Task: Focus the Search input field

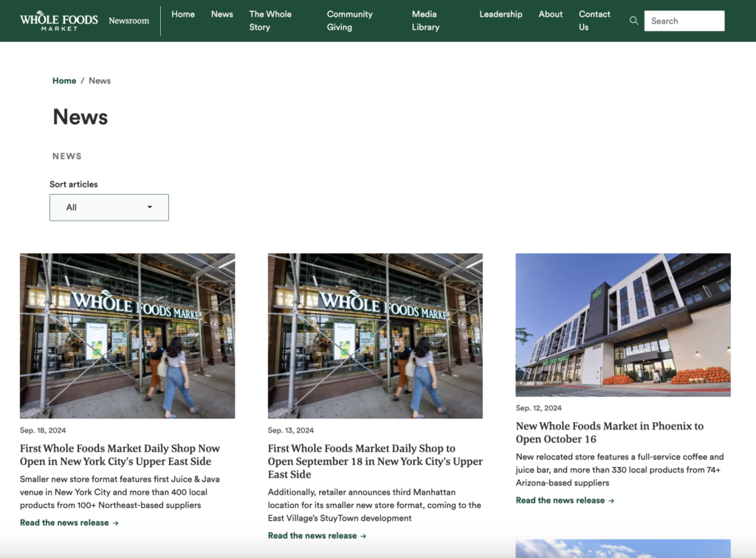Action: (684, 21)
